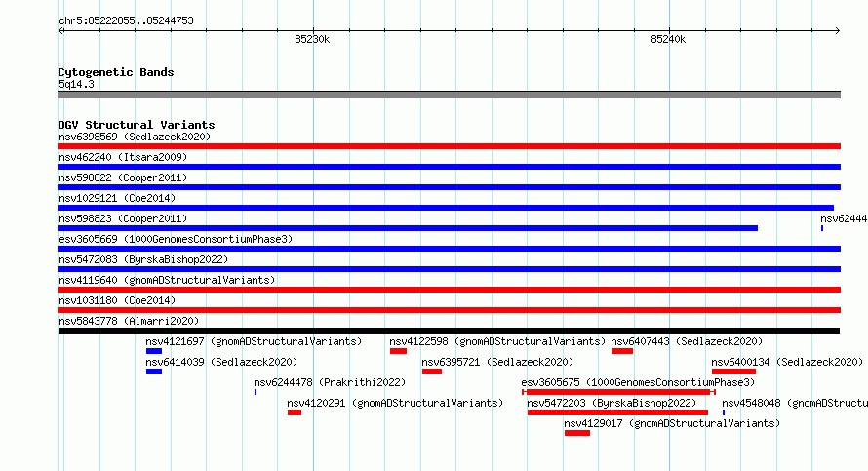Click the nsv4122598 (gnomADStructuralVariants) label

pos(497,341)
